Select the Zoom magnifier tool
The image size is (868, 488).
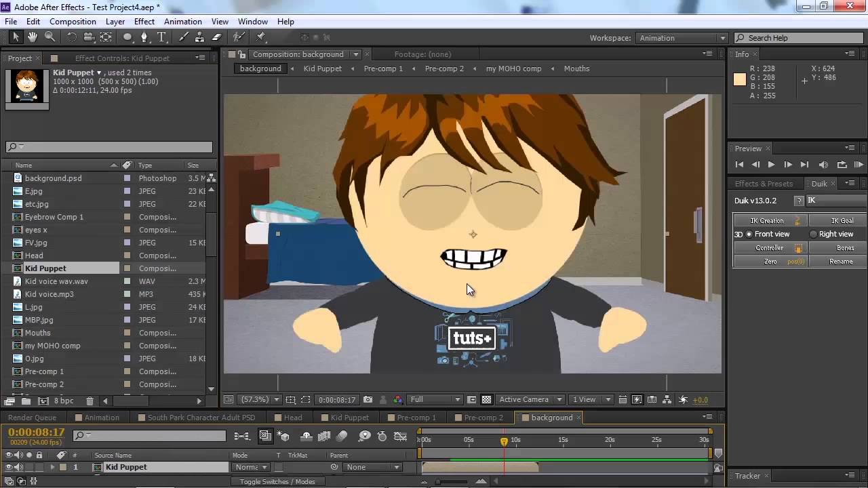50,37
